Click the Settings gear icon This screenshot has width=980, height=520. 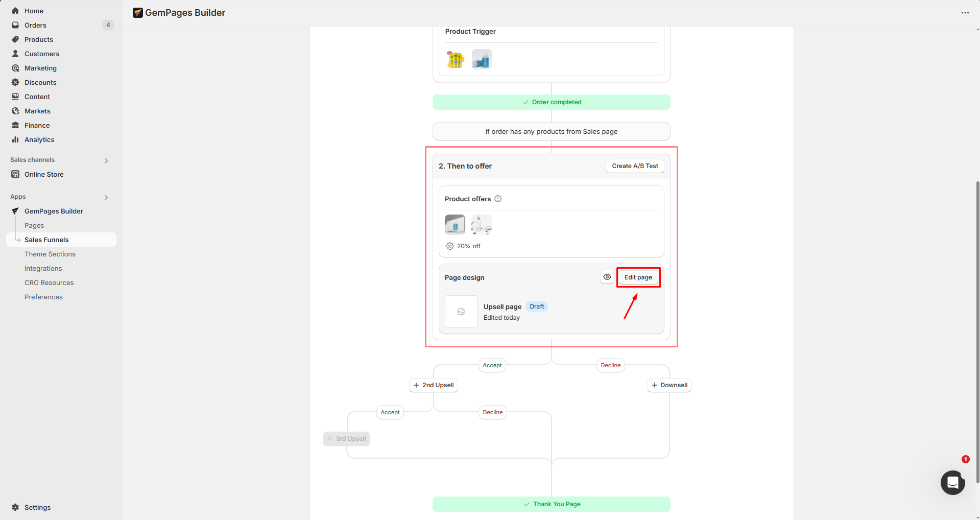click(x=15, y=507)
